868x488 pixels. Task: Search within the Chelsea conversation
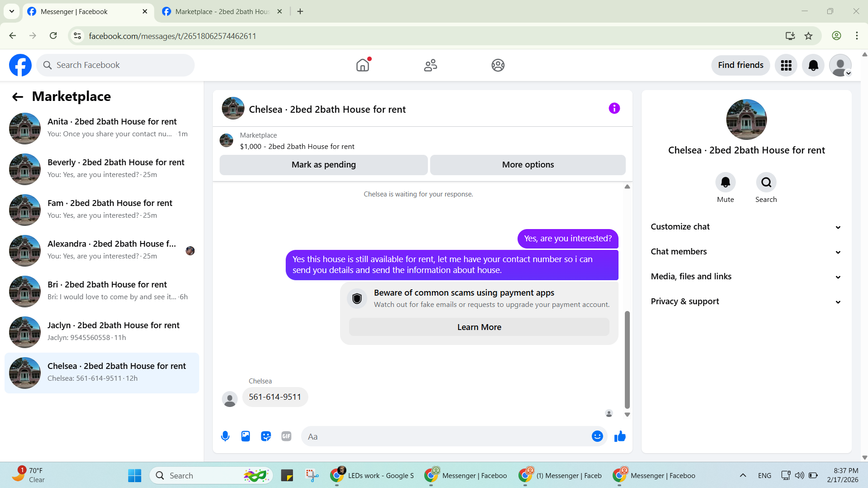pyautogui.click(x=766, y=182)
